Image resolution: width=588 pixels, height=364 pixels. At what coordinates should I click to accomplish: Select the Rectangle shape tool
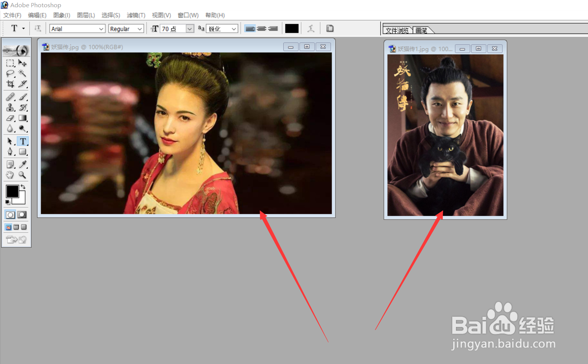[x=22, y=152]
